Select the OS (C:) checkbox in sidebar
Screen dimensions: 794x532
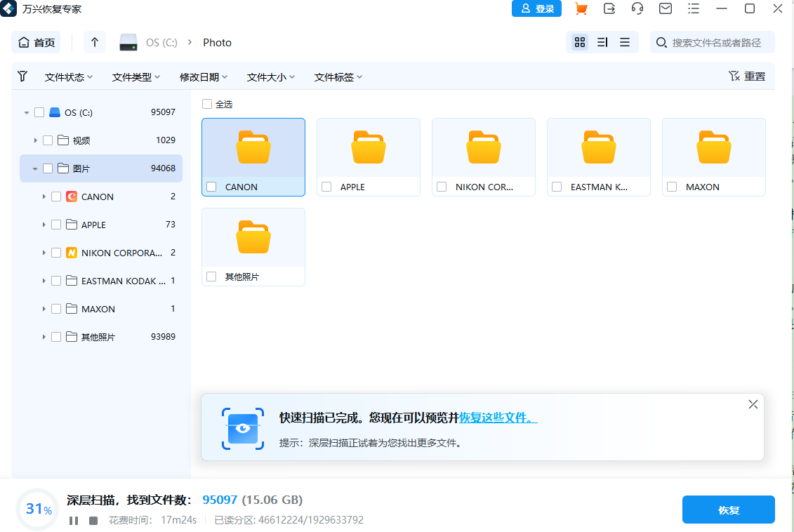click(x=39, y=112)
